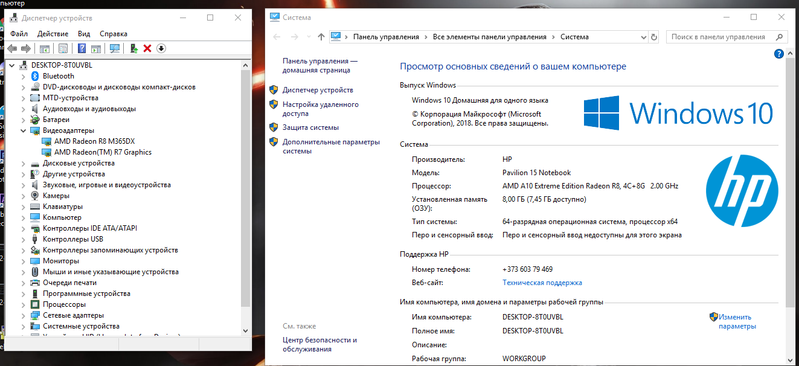
Task: Open the Диспетчер устройств link in System sidebar
Action: tap(317, 90)
